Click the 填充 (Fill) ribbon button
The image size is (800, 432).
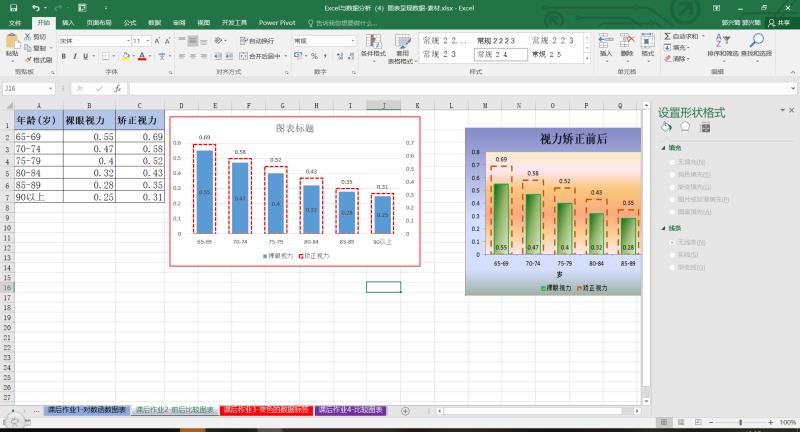677,47
